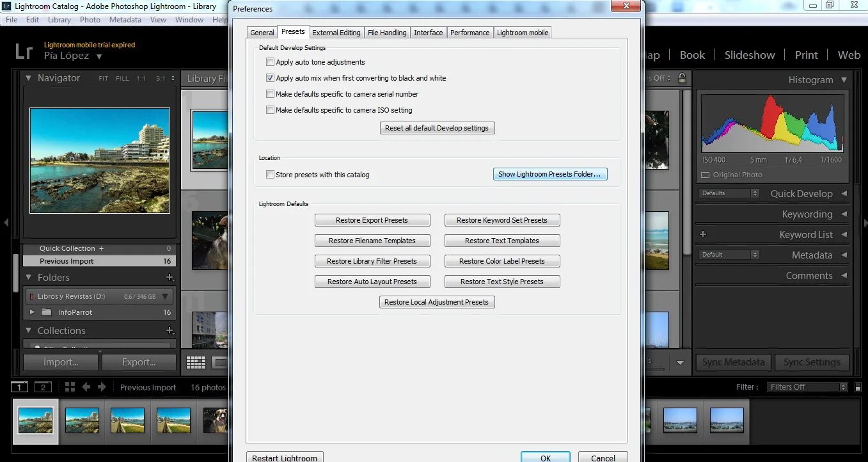Uncheck auto mix for black and white
The width and height of the screenshot is (868, 462).
pos(270,78)
